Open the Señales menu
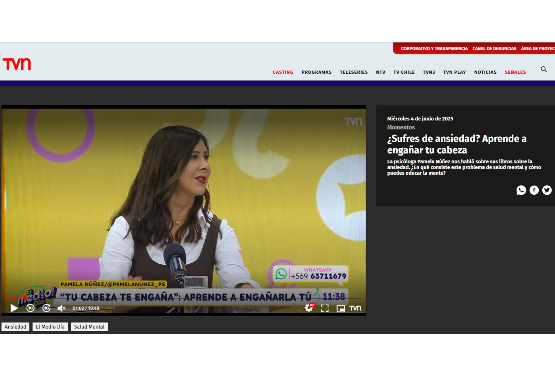The image size is (555, 392). (515, 72)
